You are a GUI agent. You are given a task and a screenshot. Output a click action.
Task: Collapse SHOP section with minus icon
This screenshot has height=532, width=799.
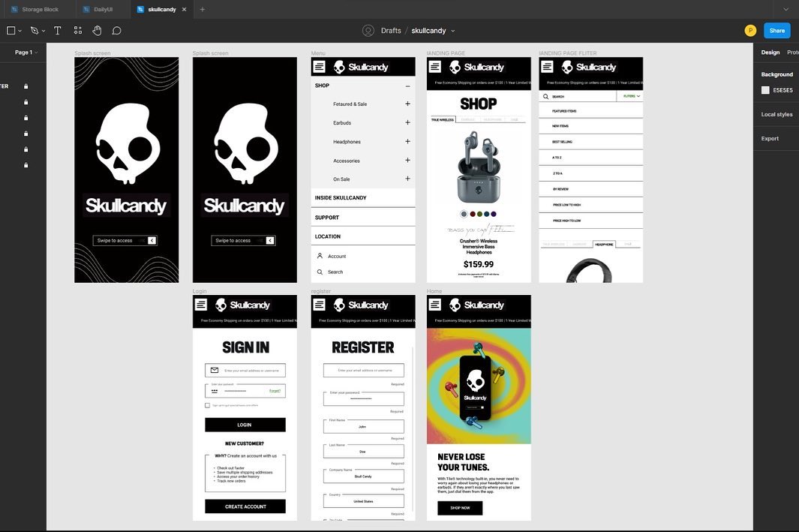pyautogui.click(x=407, y=86)
